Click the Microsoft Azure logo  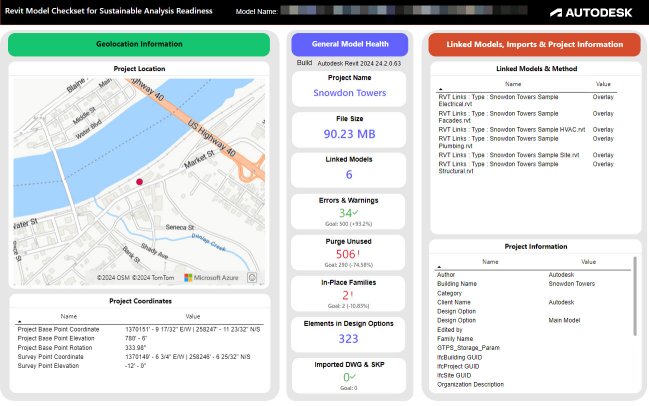click(x=211, y=278)
